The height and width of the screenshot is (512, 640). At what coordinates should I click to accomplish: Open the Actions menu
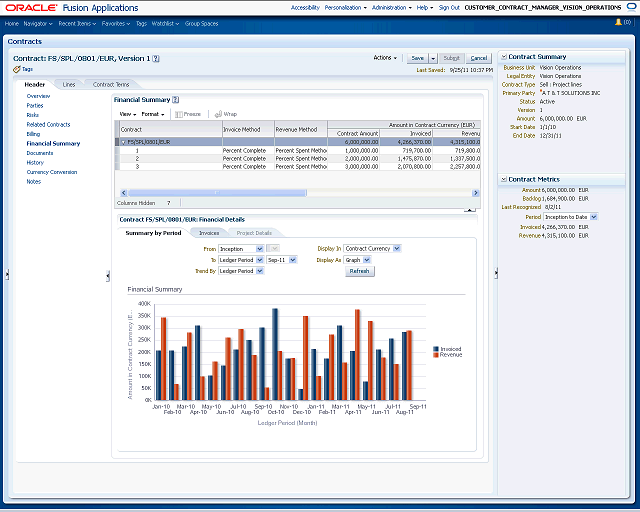(x=385, y=58)
